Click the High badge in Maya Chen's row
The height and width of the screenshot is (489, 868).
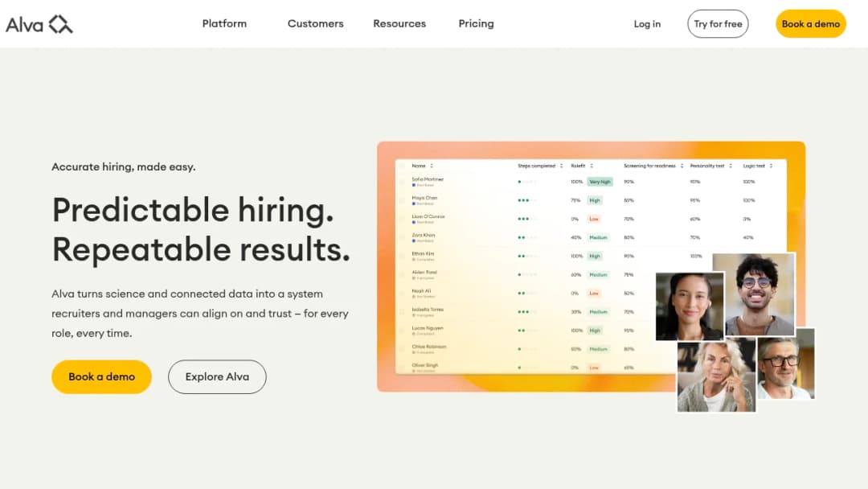click(x=595, y=200)
